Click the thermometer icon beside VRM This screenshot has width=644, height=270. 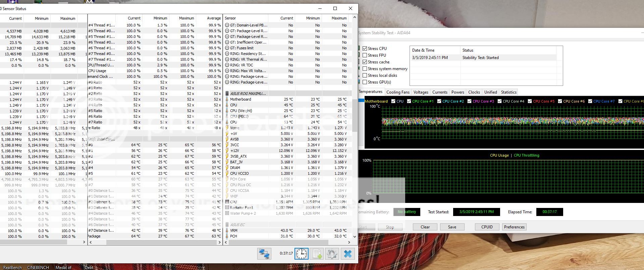click(x=227, y=230)
